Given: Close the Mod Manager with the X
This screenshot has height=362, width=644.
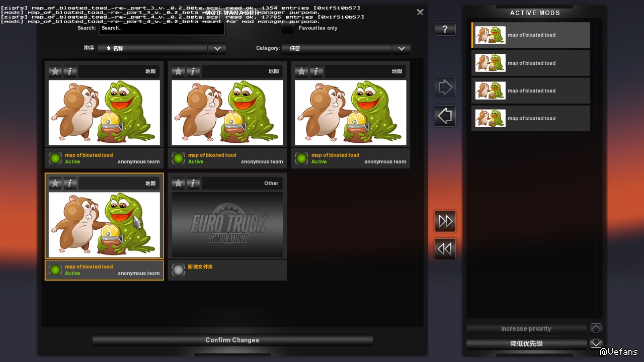Looking at the screenshot, I should point(420,12).
